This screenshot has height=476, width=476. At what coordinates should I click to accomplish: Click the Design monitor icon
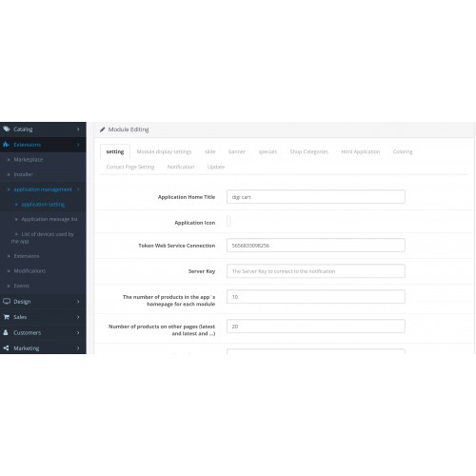pyautogui.click(x=7, y=301)
